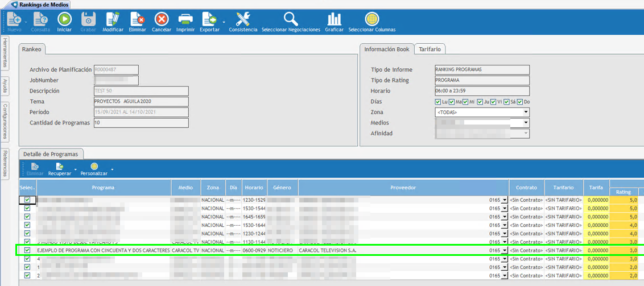Screen dimensions: 644x286
Task: Sort by the Medio column header
Action: (185, 188)
